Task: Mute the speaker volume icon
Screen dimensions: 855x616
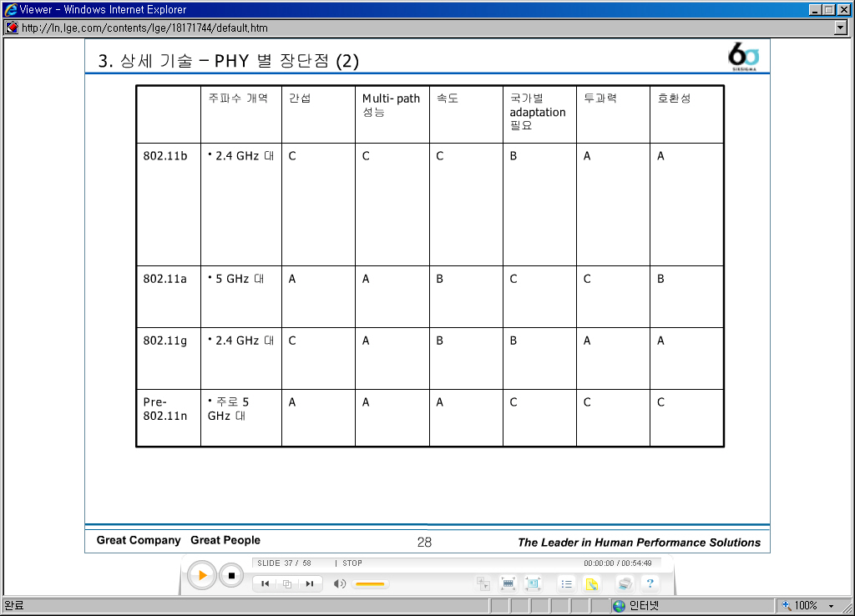Action: tap(339, 584)
